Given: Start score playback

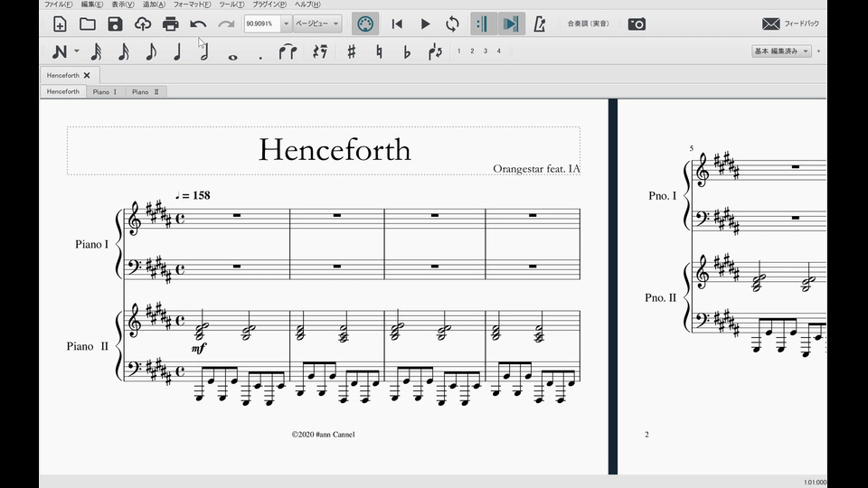Looking at the screenshot, I should 425,23.
